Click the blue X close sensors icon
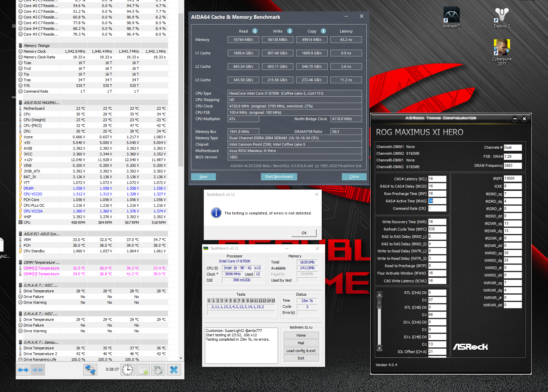The width and height of the screenshot is (548, 392). click(x=174, y=370)
